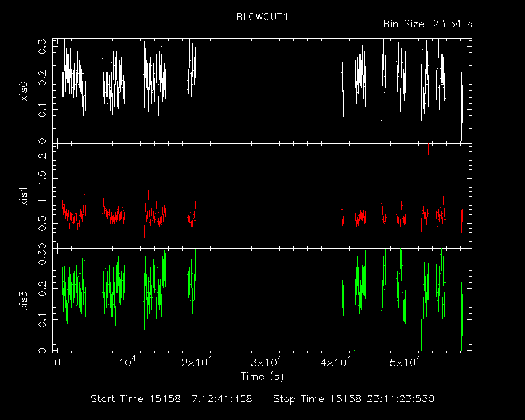The width and height of the screenshot is (525, 420).
Task: Click the Bin Size: 23.34 s label
Action: pyautogui.click(x=427, y=24)
